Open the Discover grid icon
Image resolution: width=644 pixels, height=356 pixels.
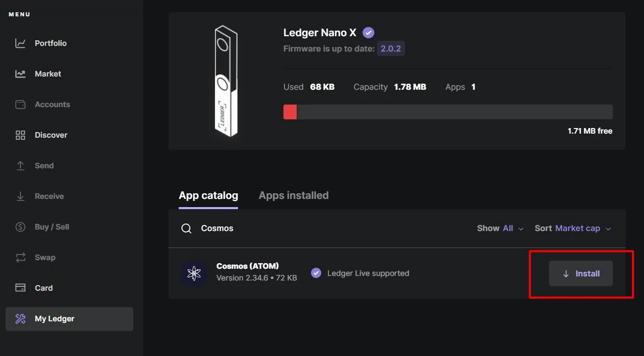coord(20,135)
